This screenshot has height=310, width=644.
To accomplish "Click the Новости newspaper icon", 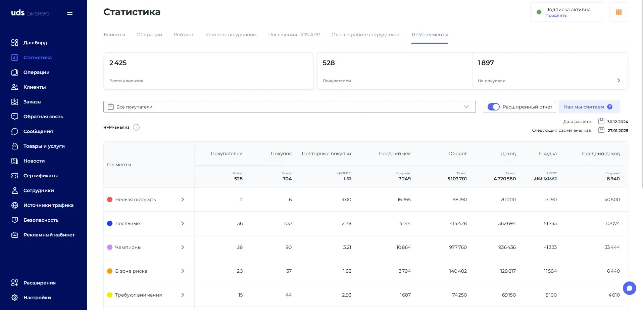I will 15,161.
